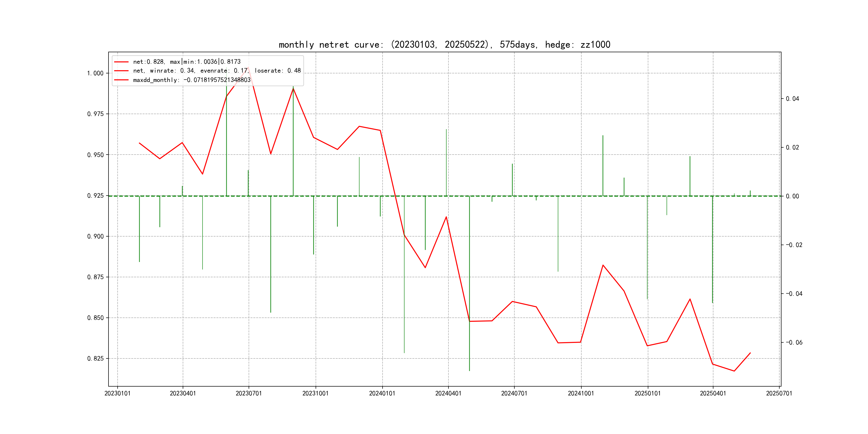Image resolution: width=868 pixels, height=434 pixels.
Task: Click the red line swatch beside net:0.828 legend entry
Action: click(x=121, y=62)
